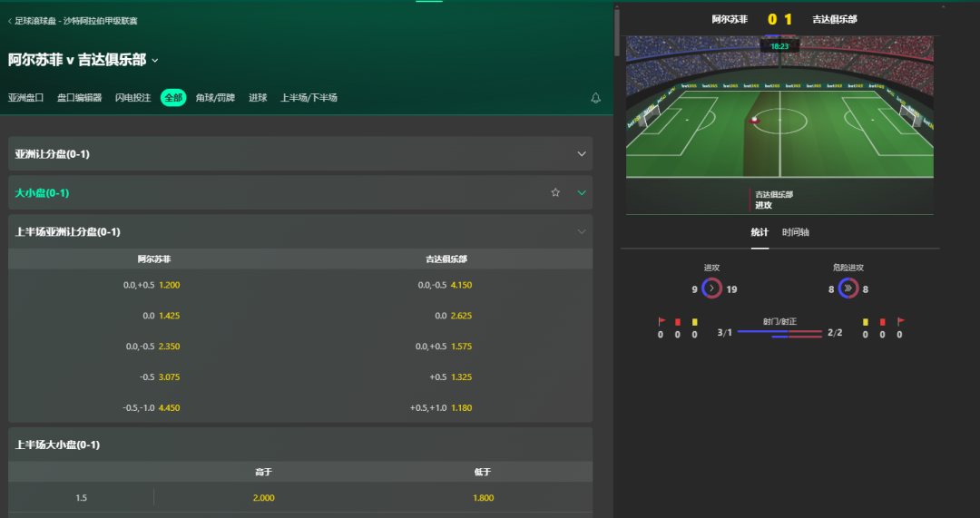
Task: Click the live match pitch animation
Action: (779, 107)
